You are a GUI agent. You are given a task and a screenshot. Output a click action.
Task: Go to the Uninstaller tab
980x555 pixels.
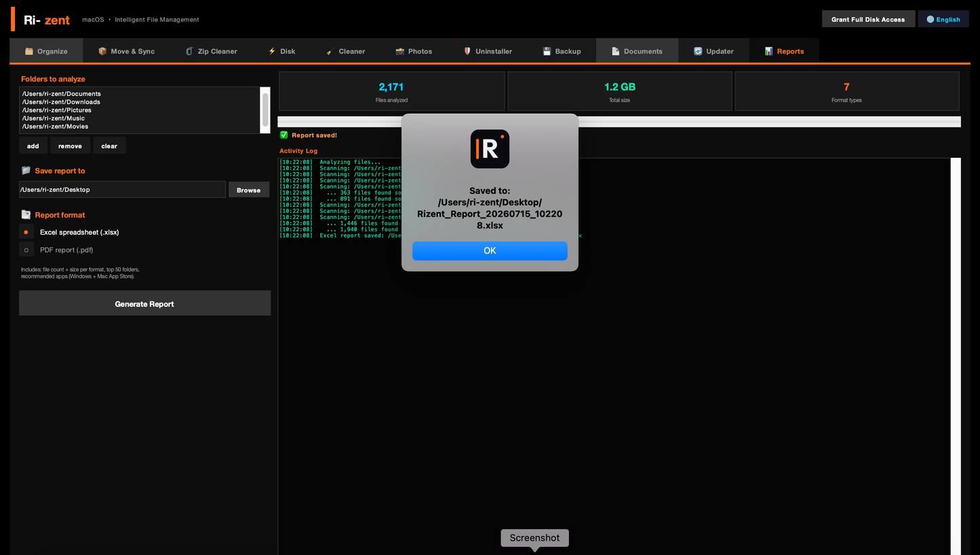pos(487,51)
